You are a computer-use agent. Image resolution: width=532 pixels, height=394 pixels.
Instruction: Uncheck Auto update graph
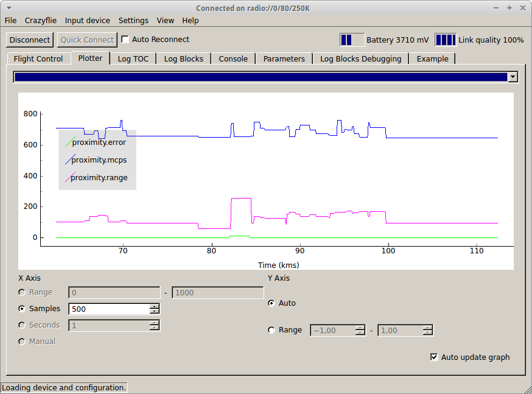[434, 357]
